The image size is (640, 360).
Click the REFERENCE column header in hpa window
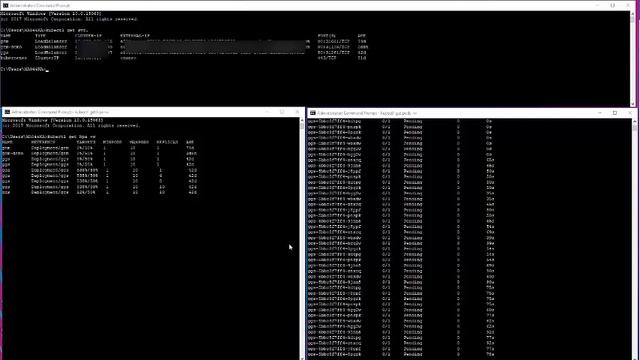click(43, 142)
